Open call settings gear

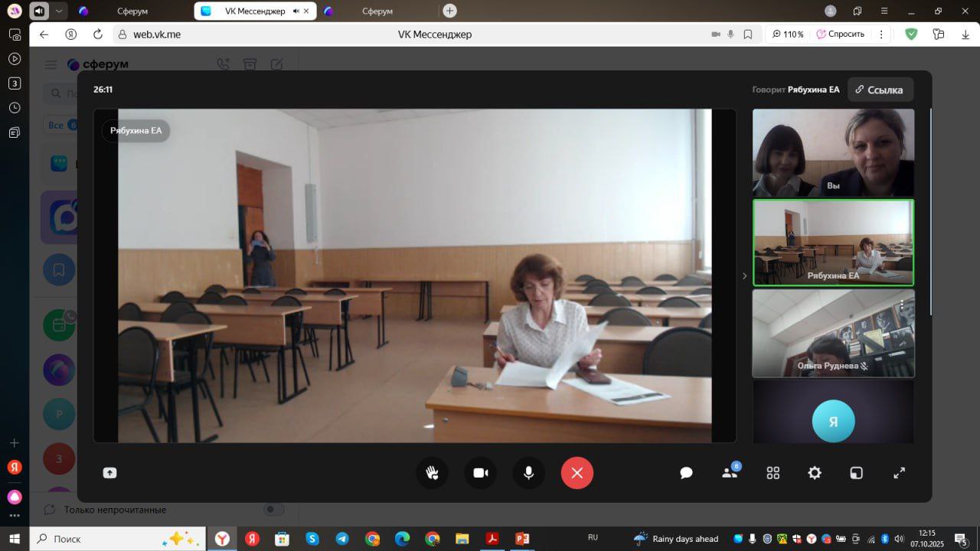click(x=815, y=473)
